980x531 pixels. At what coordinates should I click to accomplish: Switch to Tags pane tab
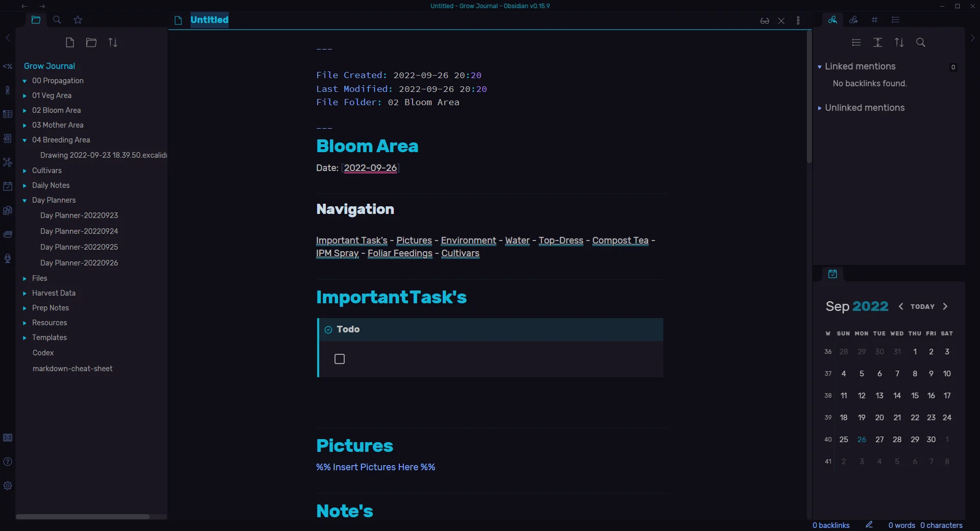(874, 20)
